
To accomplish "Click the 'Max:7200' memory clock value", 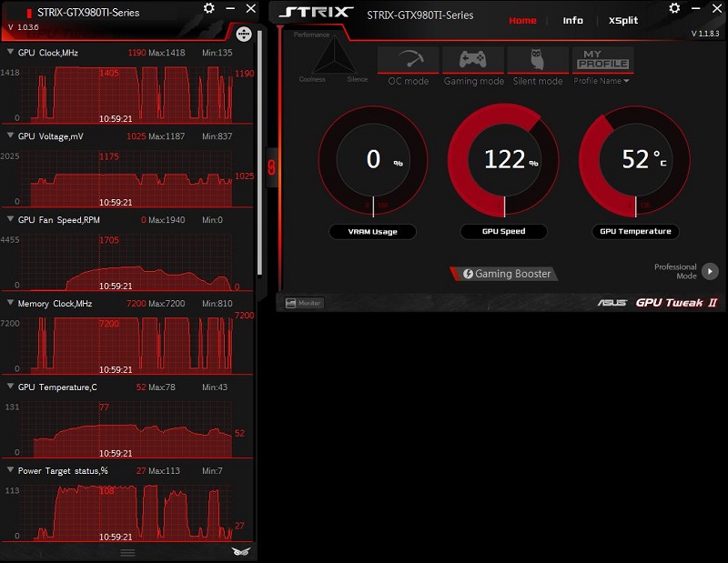I will (x=167, y=304).
